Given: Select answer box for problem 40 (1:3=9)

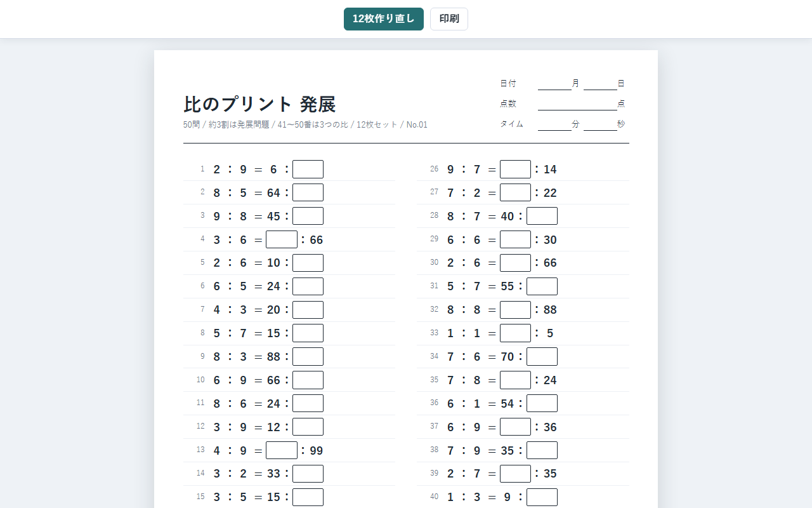Looking at the screenshot, I should pyautogui.click(x=542, y=497).
